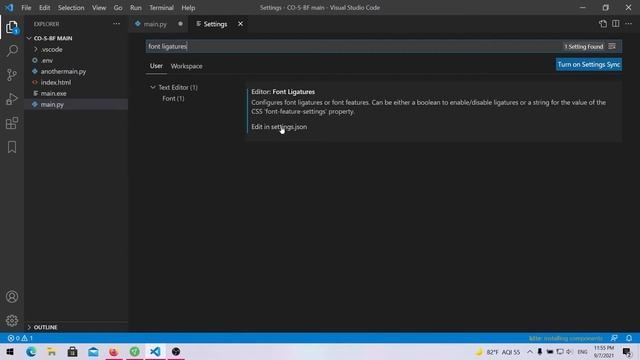Click the VS Code logo icon

(x=9, y=7)
